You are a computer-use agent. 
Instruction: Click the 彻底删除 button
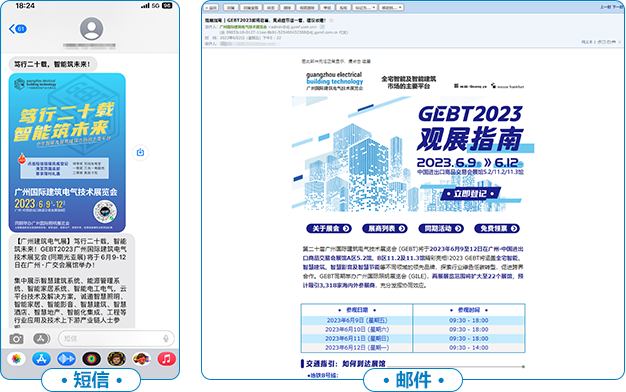(x=307, y=8)
